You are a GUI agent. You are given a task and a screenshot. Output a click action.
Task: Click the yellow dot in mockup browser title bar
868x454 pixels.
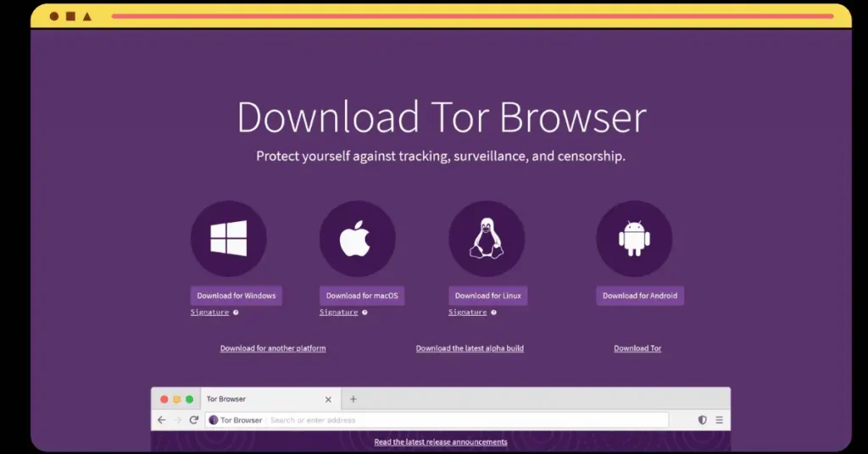(x=177, y=399)
